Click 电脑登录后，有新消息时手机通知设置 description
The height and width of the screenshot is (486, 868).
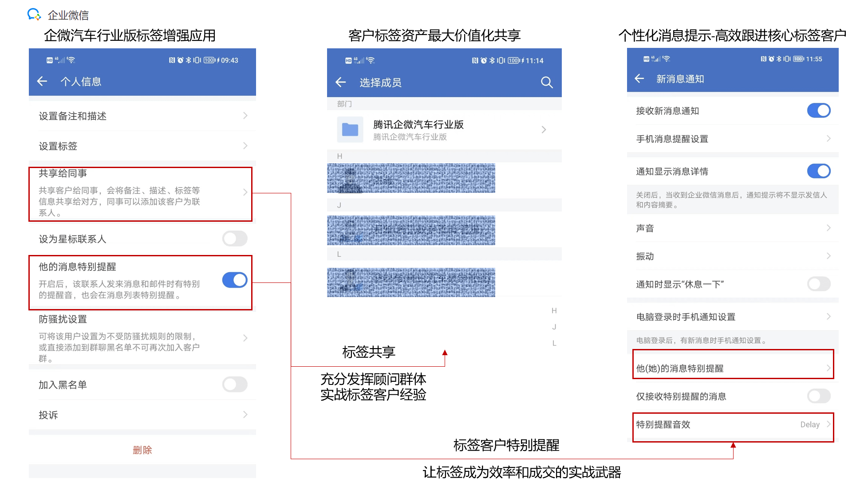[x=701, y=340]
